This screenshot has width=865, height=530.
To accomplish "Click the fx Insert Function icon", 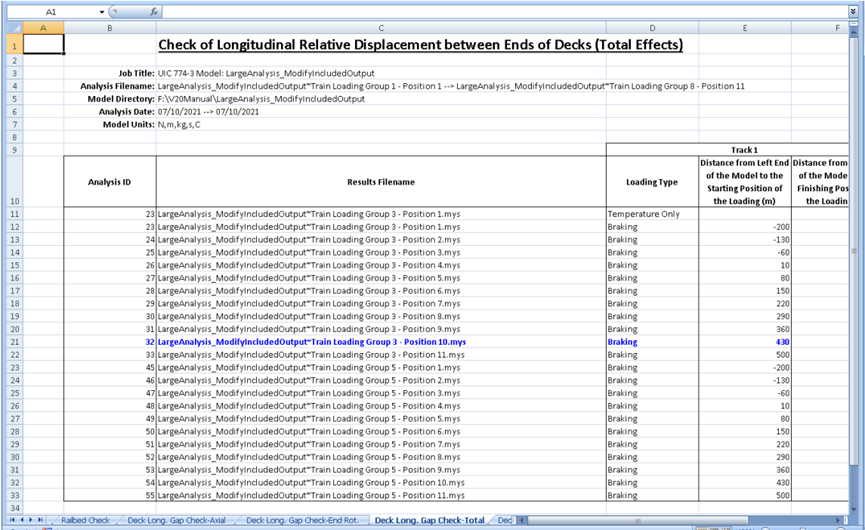I will pos(153,12).
